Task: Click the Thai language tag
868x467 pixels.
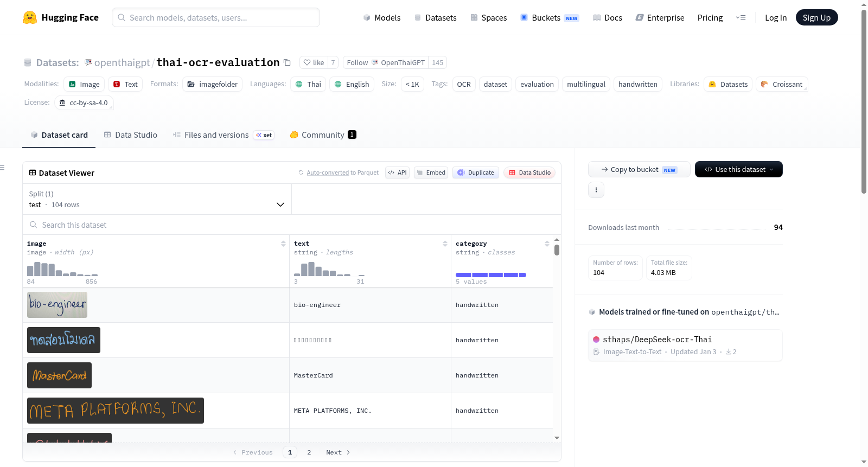Action: click(309, 84)
